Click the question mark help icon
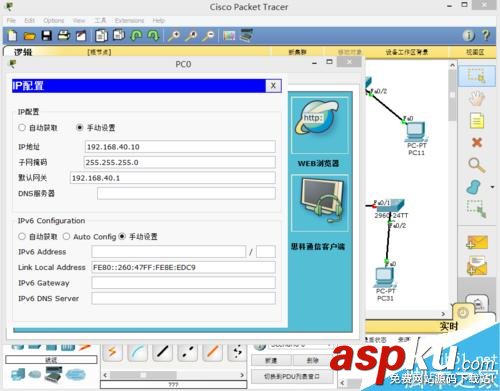 486,35
